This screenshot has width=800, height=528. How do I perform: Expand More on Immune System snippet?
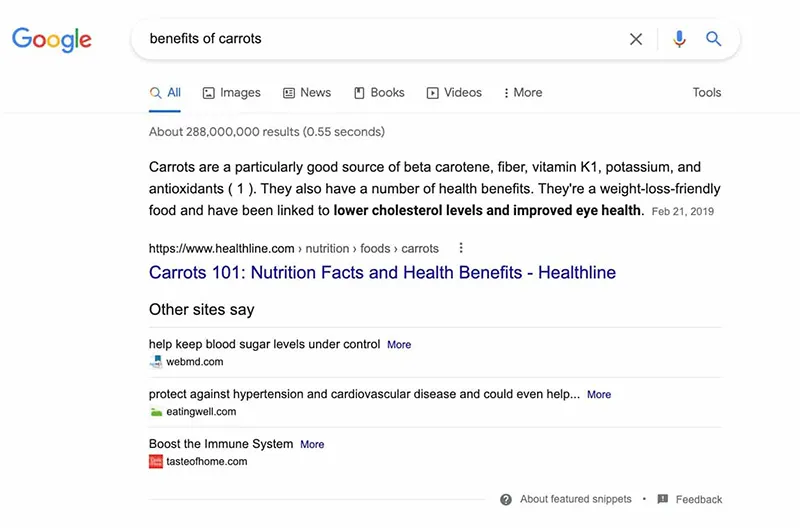click(312, 444)
